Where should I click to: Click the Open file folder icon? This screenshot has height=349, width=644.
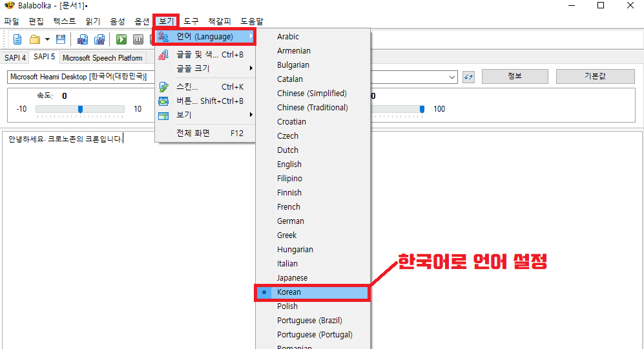pos(35,39)
